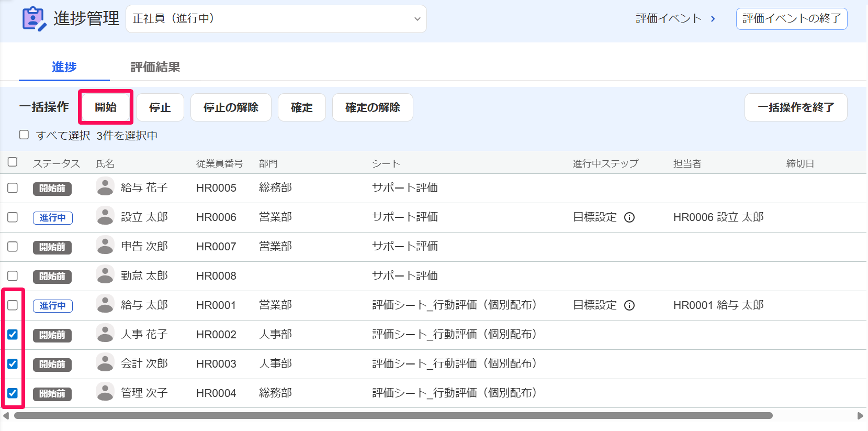Click avatar icon for 給与 花子
This screenshot has width=868, height=431.
pyautogui.click(x=105, y=186)
